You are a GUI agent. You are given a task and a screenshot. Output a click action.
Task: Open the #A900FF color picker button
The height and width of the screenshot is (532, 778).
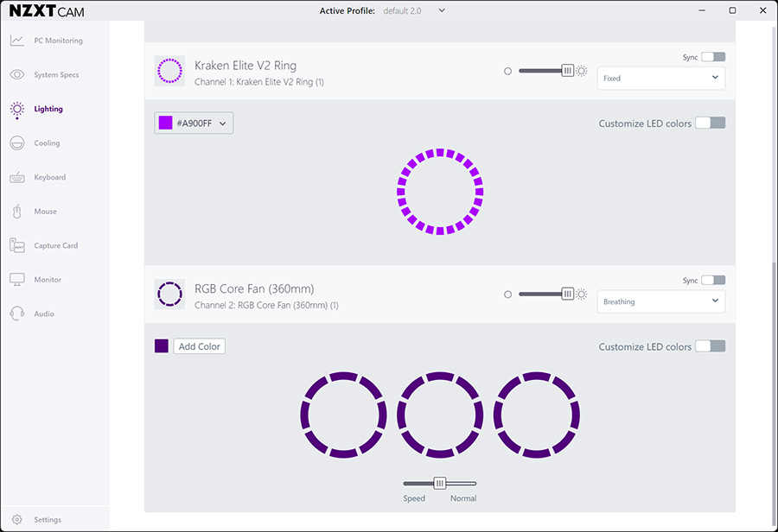(194, 123)
